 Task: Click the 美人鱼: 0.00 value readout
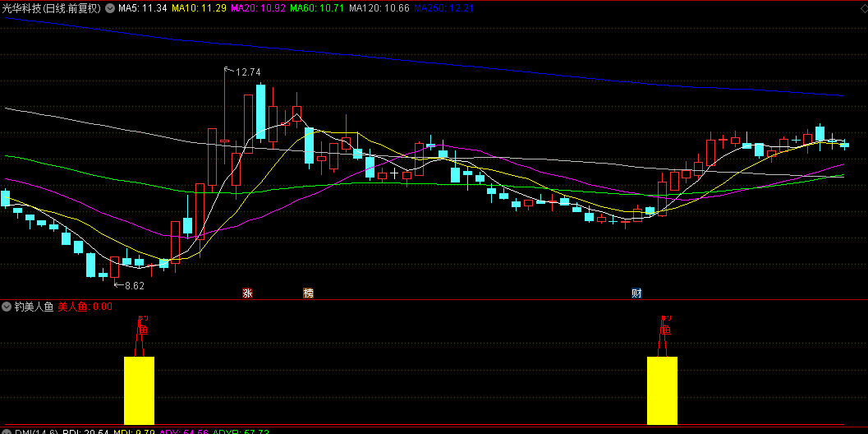pyautogui.click(x=85, y=307)
